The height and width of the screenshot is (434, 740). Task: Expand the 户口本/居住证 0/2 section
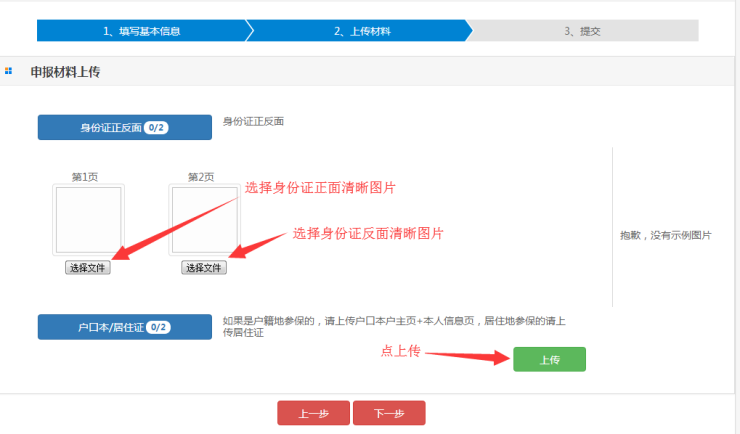125,327
